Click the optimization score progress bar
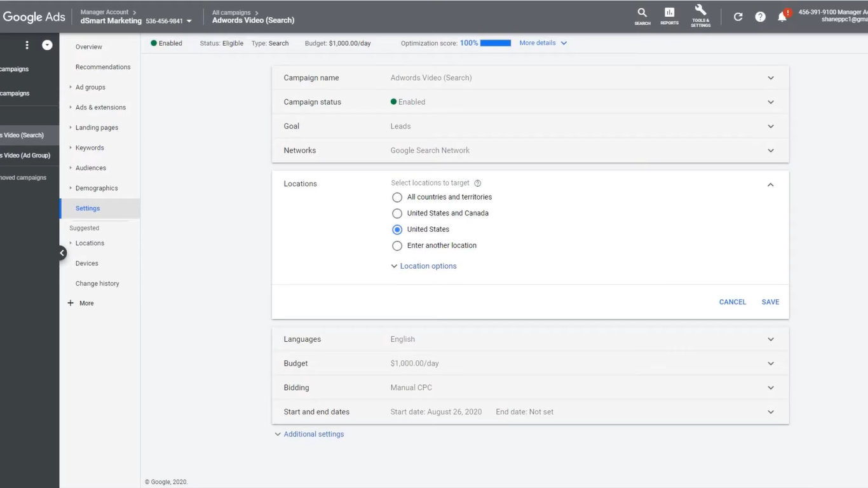Viewport: 868px width, 488px height. pos(496,43)
